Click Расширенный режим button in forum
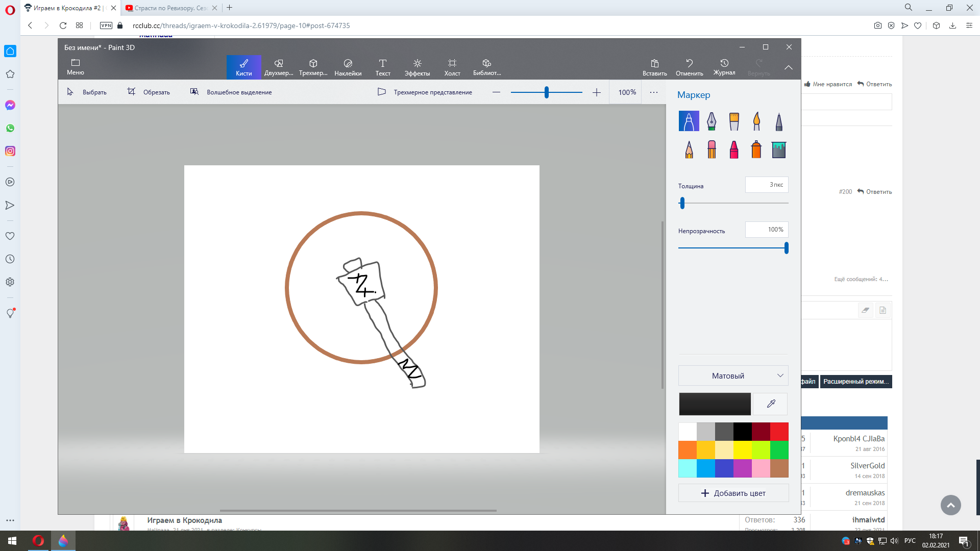 tap(856, 382)
